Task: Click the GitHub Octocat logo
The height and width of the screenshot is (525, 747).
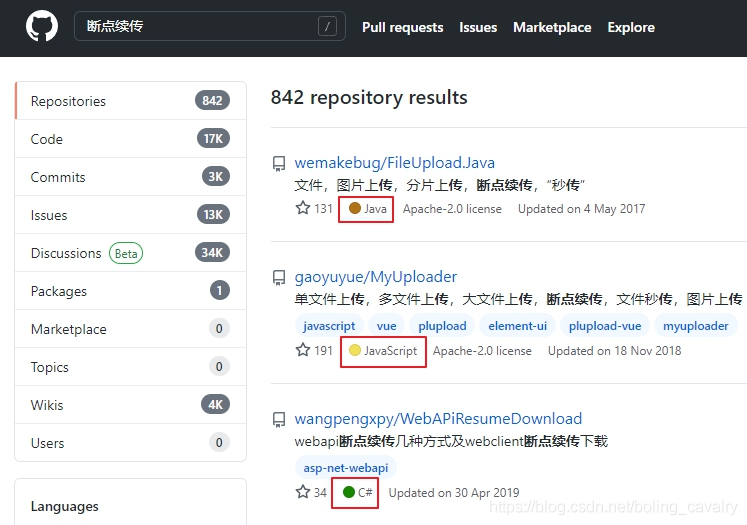Action: pos(42,26)
